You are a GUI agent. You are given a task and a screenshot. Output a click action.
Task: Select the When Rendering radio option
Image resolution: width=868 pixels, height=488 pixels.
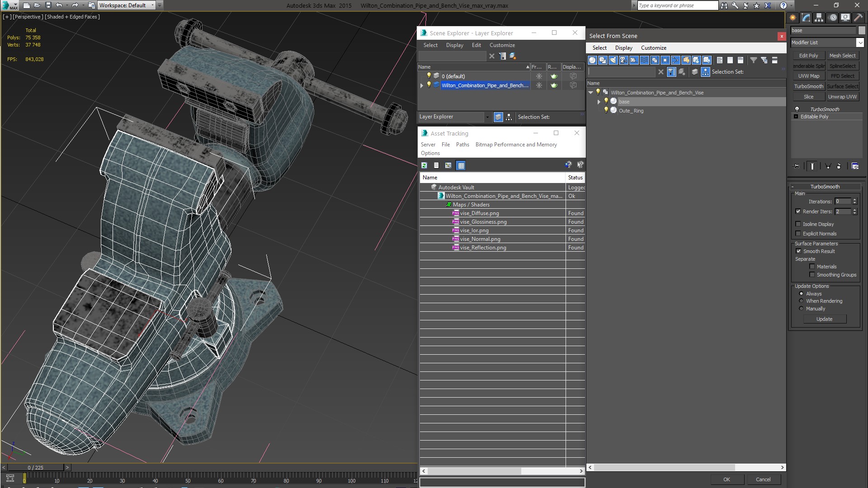(801, 301)
